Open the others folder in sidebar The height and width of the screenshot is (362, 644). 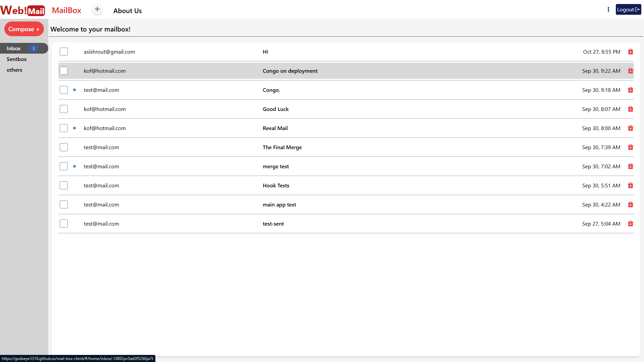[x=14, y=70]
